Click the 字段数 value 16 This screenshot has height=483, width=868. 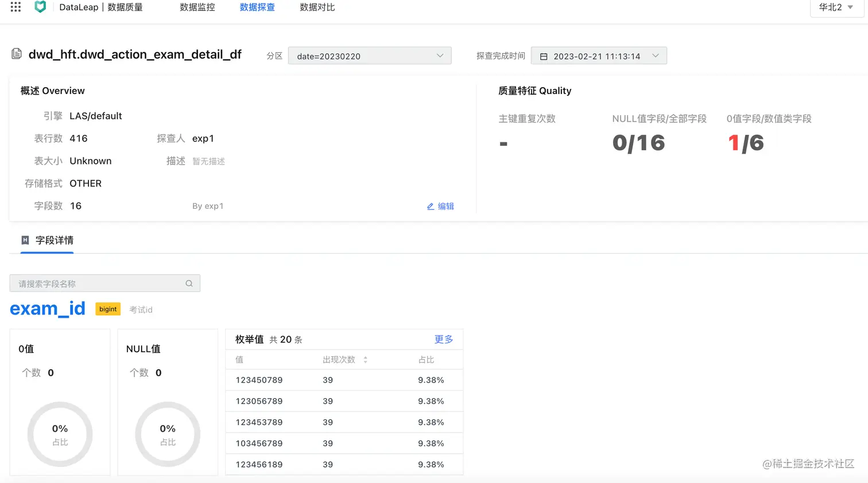pyautogui.click(x=76, y=206)
